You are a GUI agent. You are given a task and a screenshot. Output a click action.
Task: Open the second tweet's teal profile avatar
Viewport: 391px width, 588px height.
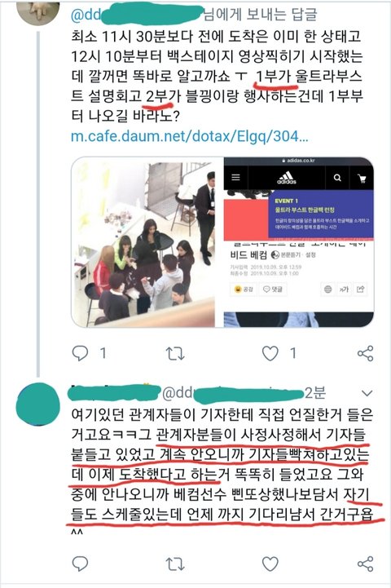click(37, 405)
